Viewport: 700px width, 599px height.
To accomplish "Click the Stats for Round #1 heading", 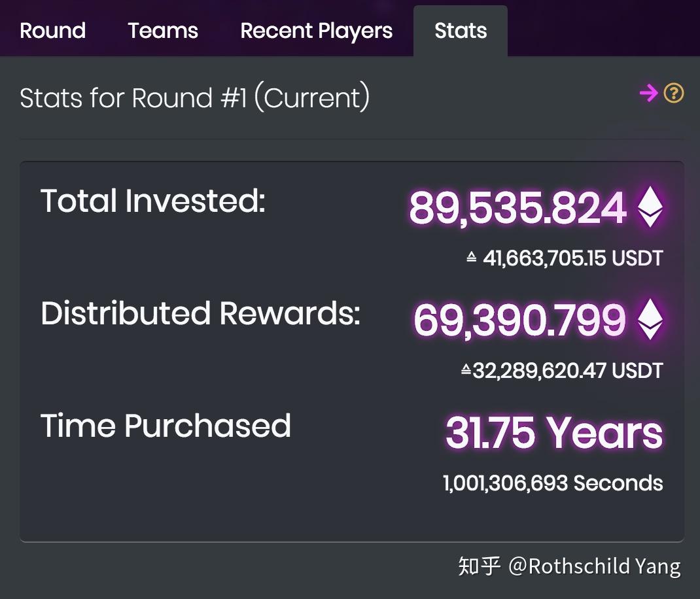I will coord(194,98).
